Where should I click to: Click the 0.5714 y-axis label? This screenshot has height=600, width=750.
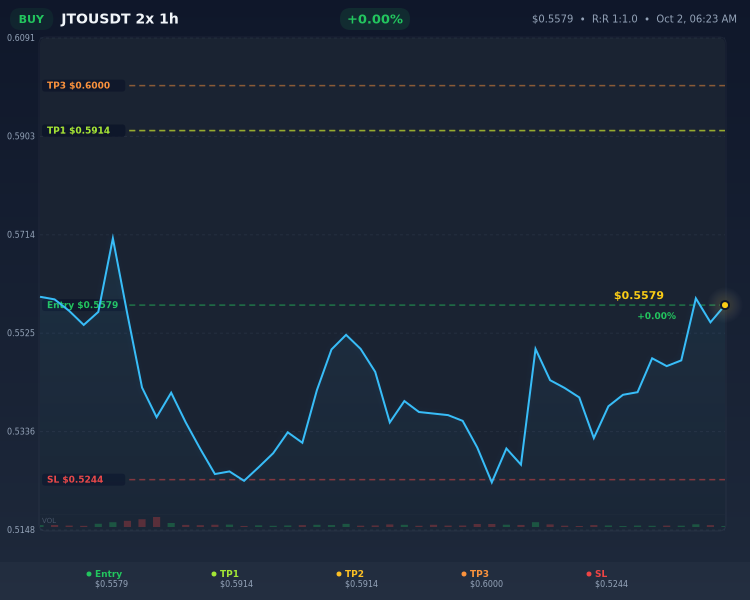(21, 234)
